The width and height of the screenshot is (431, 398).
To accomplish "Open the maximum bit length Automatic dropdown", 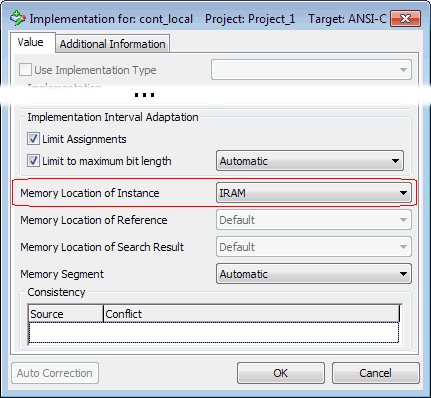I will pos(310,161).
